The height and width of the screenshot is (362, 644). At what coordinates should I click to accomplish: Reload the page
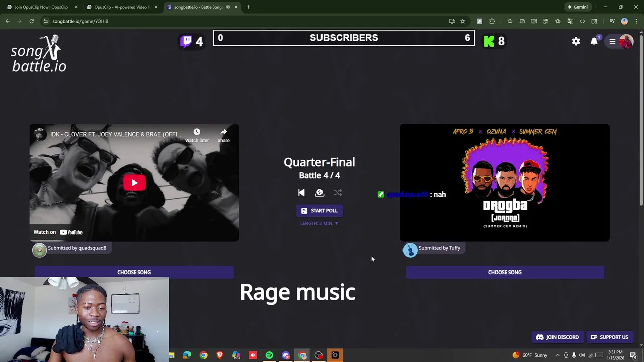point(31,21)
